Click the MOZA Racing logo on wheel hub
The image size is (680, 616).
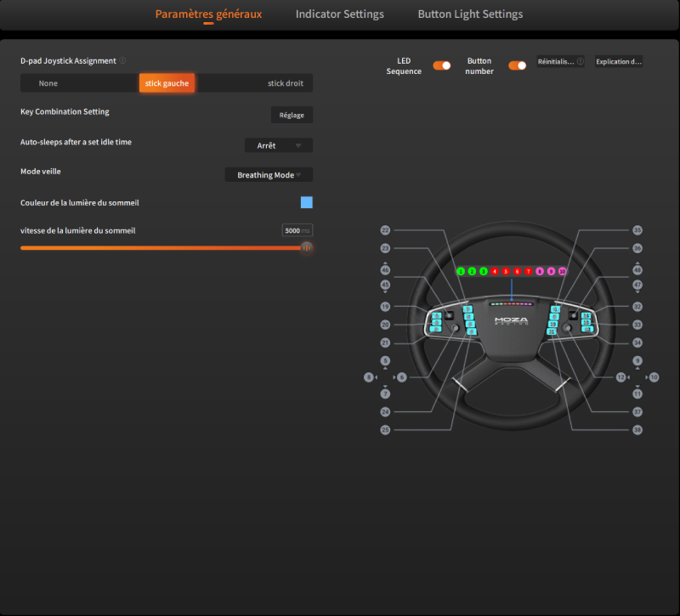[x=512, y=322]
